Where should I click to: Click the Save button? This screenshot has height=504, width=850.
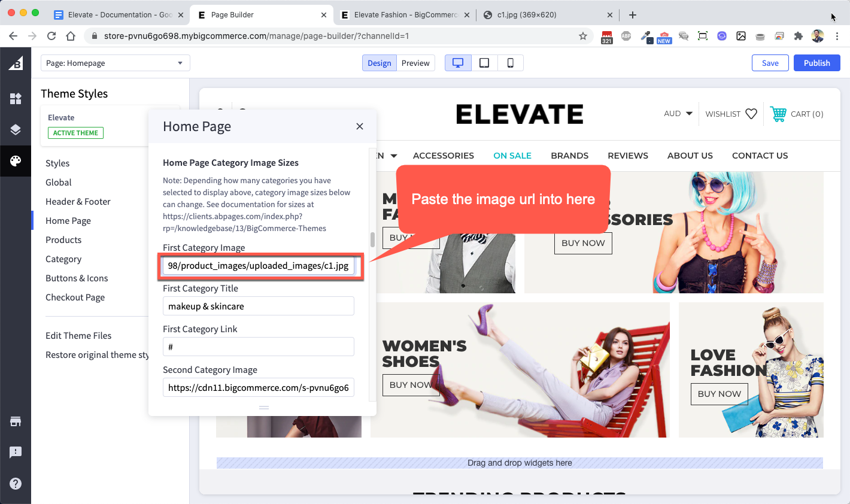tap(770, 63)
